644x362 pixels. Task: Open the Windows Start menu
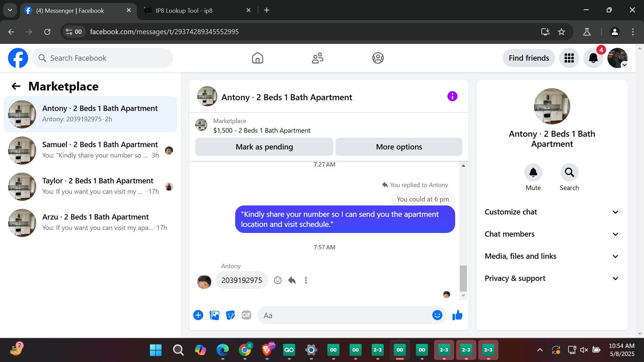pyautogui.click(x=156, y=350)
